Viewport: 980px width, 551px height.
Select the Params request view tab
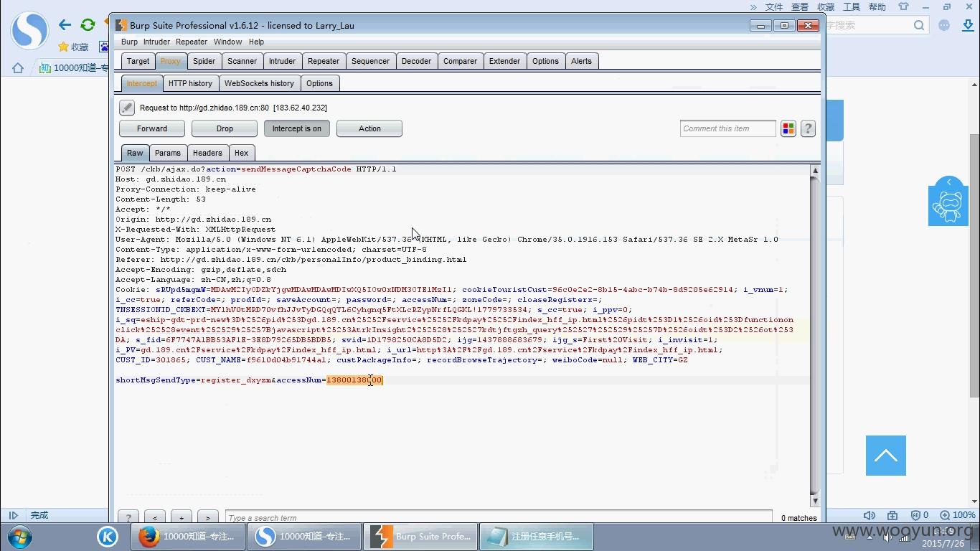(x=168, y=153)
